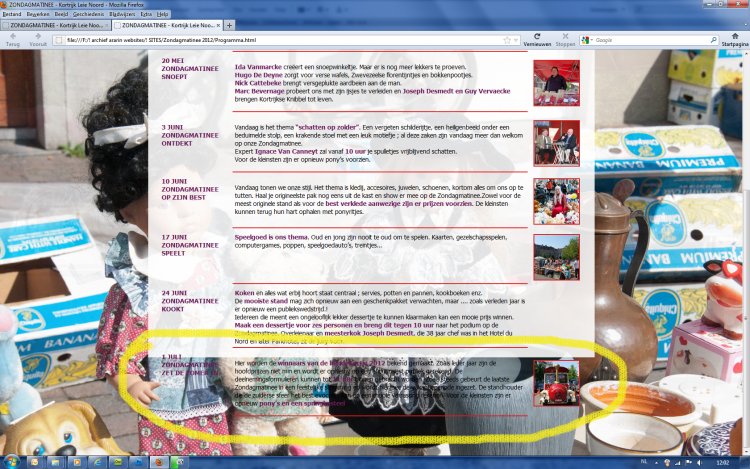Image resolution: width=750 pixels, height=469 pixels.
Task: Click the network icon in system tray
Action: [x=678, y=463]
